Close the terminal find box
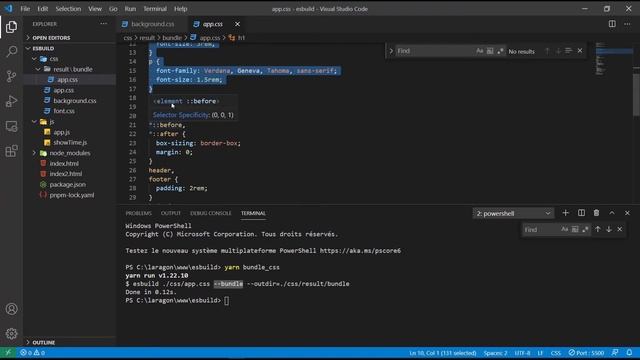The image size is (640, 360). (620, 229)
